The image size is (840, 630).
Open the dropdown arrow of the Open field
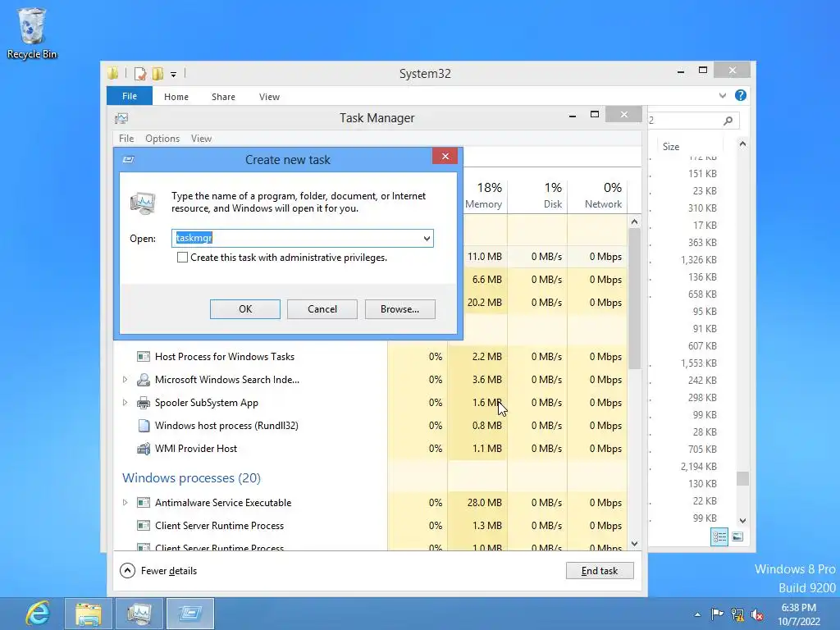pyautogui.click(x=427, y=239)
